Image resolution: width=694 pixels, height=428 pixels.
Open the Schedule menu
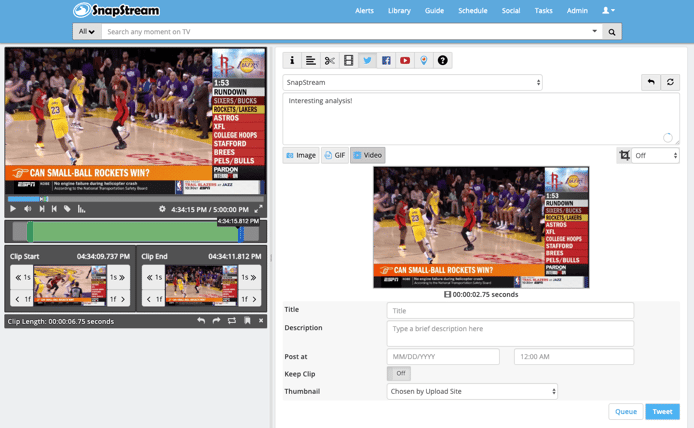pyautogui.click(x=473, y=11)
